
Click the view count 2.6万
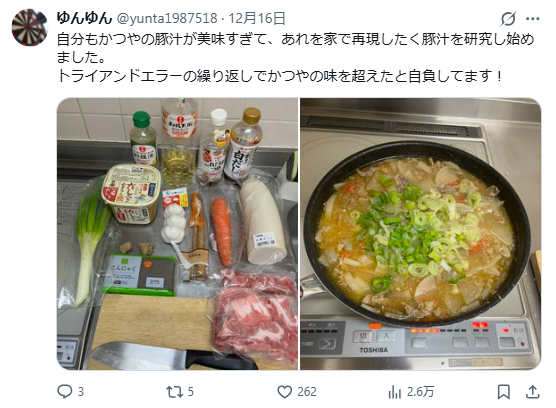coord(421,392)
